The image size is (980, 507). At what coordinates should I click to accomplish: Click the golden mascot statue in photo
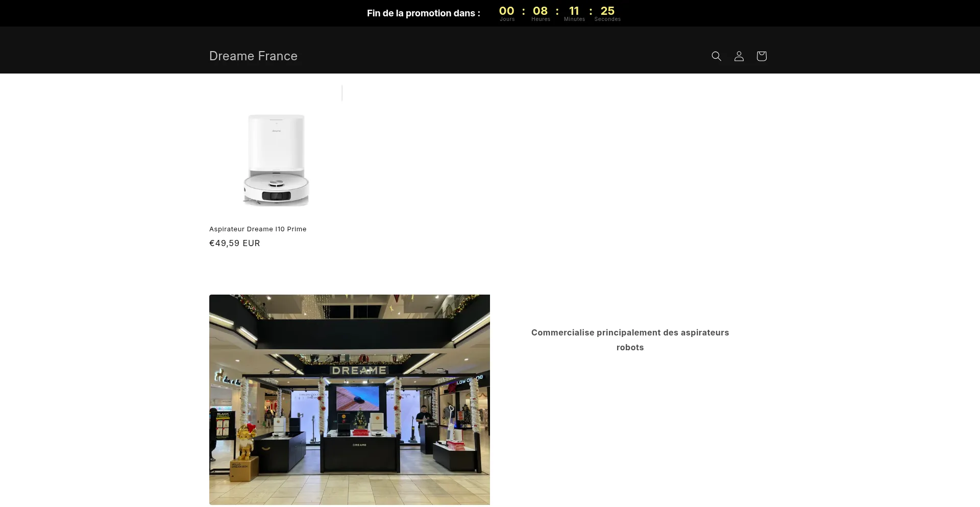tap(246, 440)
